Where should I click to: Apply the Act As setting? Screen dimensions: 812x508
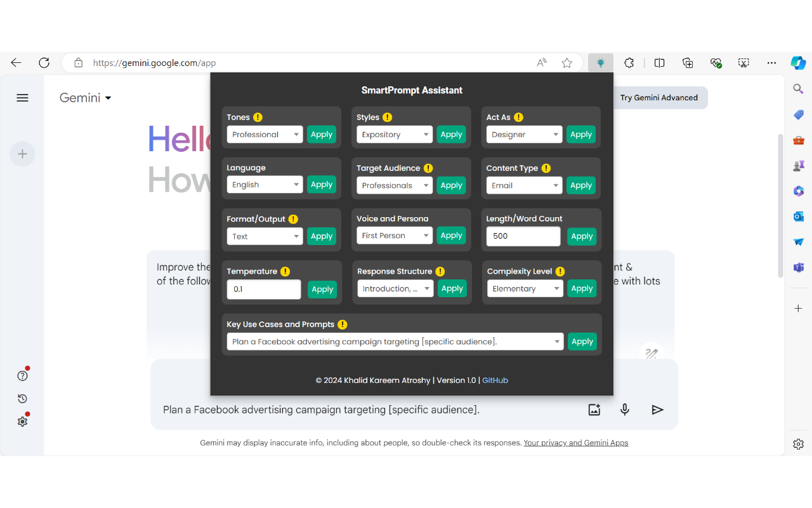click(x=581, y=135)
